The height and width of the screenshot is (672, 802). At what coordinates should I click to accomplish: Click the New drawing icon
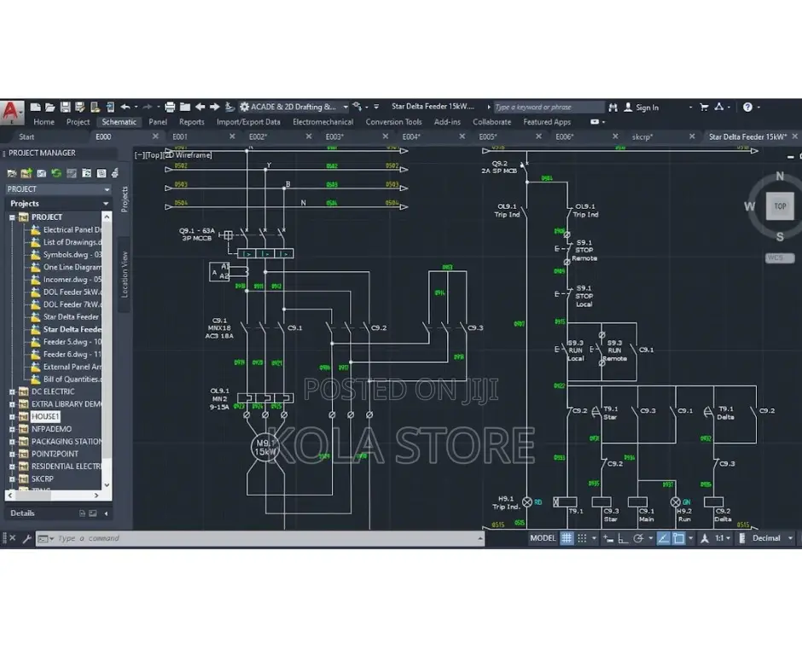point(35,107)
